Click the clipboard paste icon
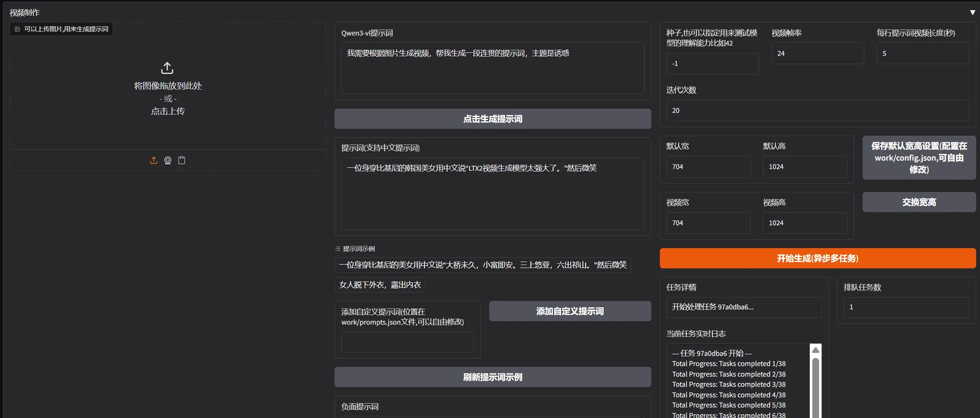Screen dimensions: 980x418 [182, 160]
